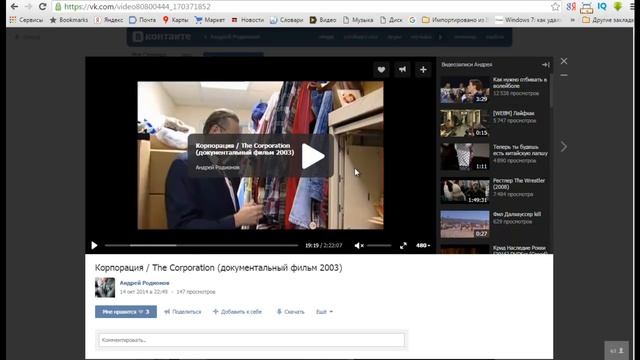
Task: Open the Импортировано bookmark folder
Action: pyautogui.click(x=455, y=20)
